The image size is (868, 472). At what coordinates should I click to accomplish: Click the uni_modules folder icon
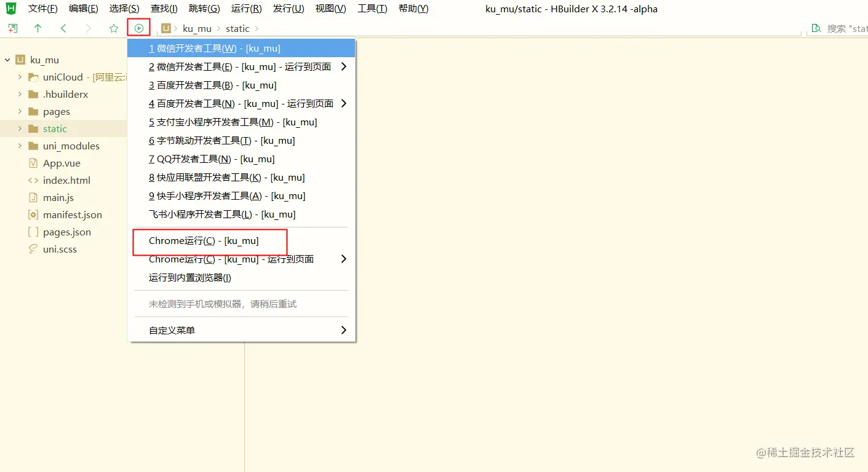33,146
